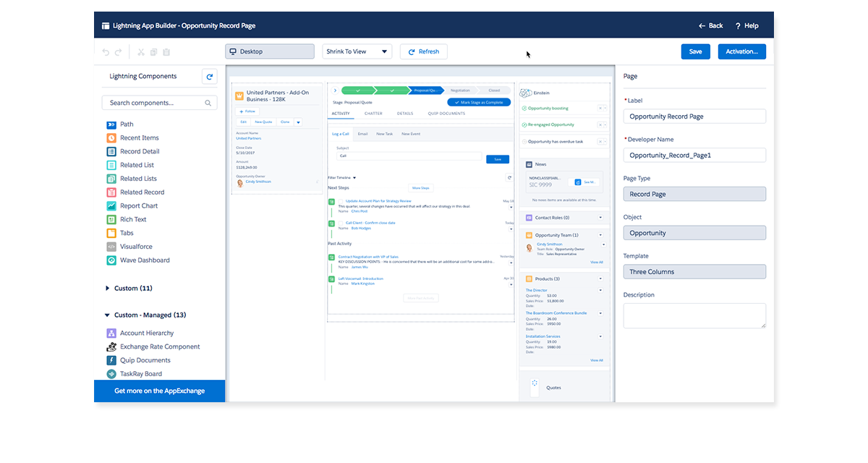Screen dimensions: 868x463
Task: Expand the Custom (11) section
Action: click(x=109, y=289)
